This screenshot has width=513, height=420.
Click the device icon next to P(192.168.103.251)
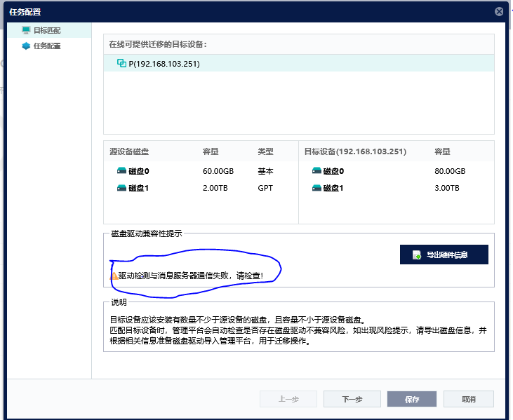coord(121,63)
